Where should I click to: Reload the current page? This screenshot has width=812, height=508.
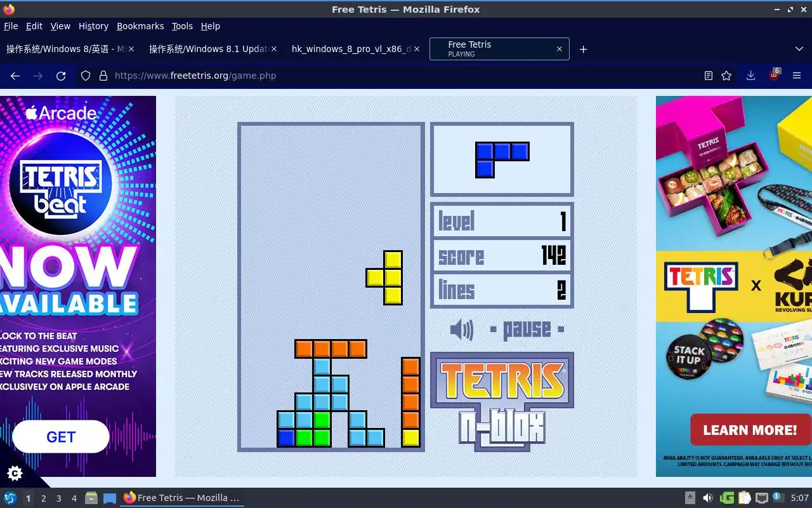[x=61, y=76]
